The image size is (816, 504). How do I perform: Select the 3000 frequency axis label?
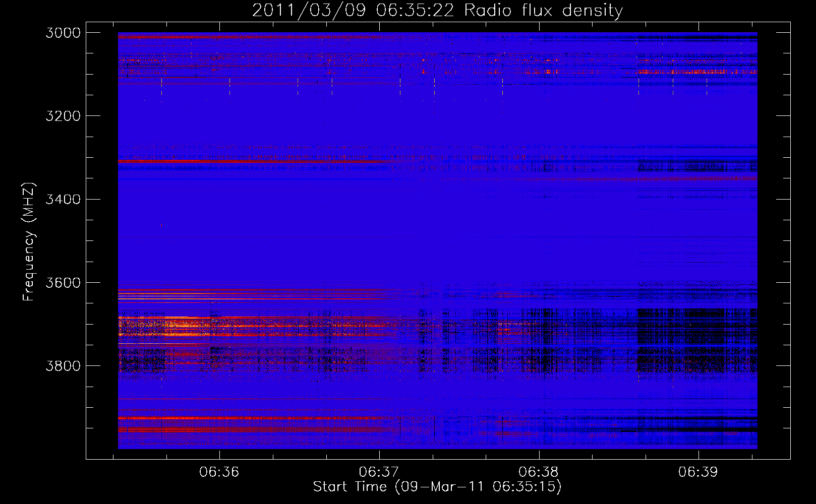(63, 33)
